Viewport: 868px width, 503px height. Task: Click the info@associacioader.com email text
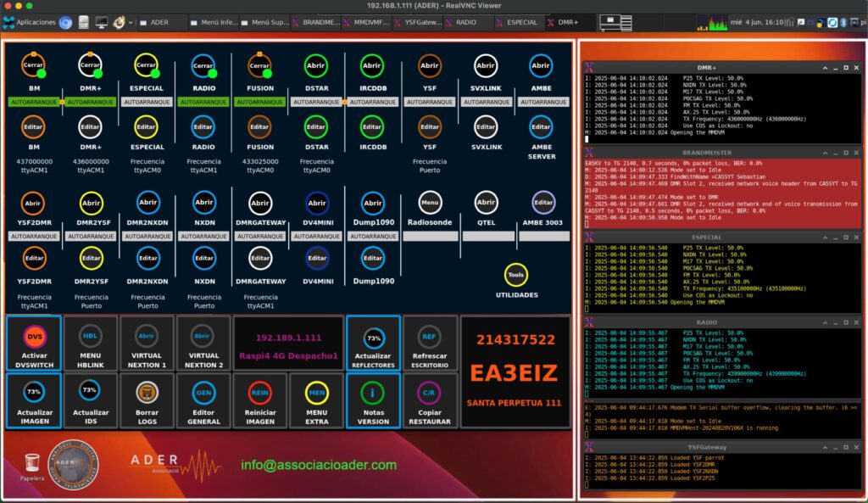[x=319, y=465]
